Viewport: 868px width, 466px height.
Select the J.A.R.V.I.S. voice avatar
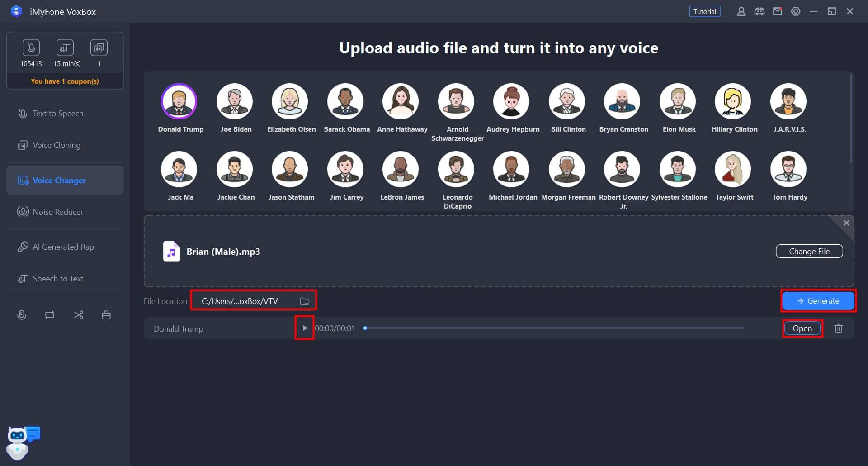coord(788,101)
